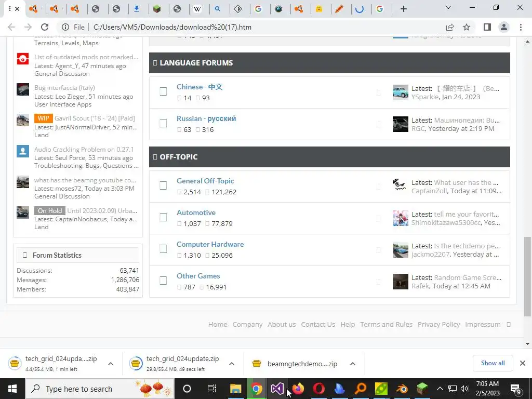Open Blender from the taskbar
Viewport: 532px width, 399px height.
402,389
